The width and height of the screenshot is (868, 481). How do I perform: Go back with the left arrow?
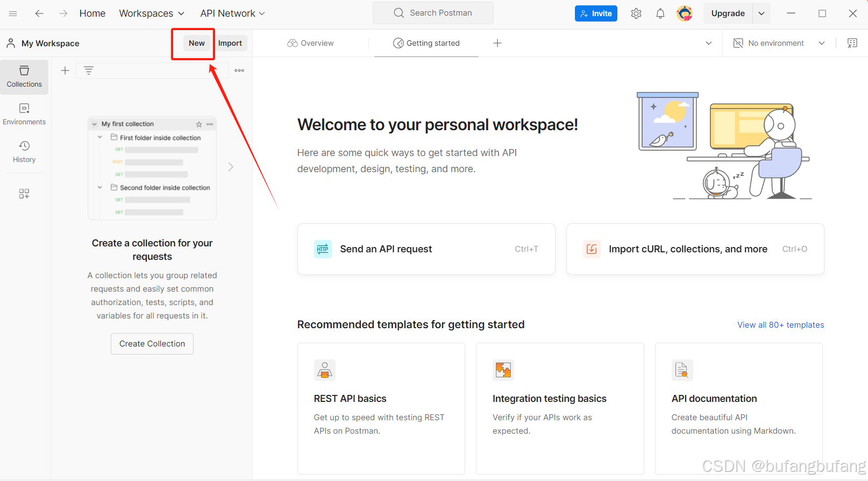pos(39,13)
